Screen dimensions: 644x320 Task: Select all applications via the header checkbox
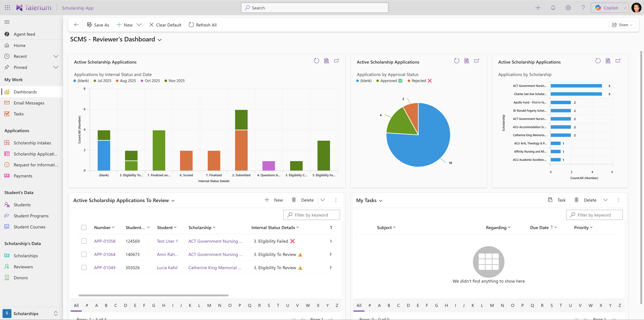point(84,227)
